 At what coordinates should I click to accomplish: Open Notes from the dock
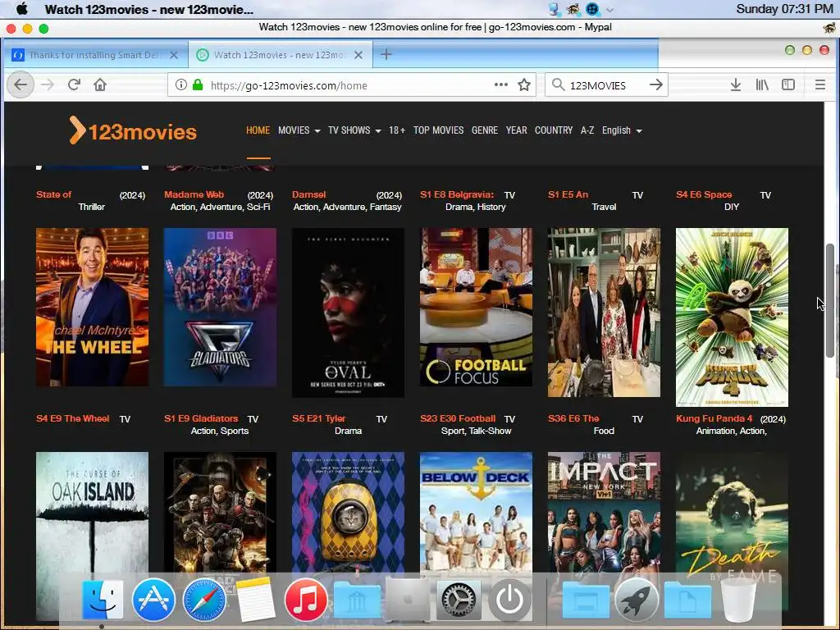tap(256, 600)
